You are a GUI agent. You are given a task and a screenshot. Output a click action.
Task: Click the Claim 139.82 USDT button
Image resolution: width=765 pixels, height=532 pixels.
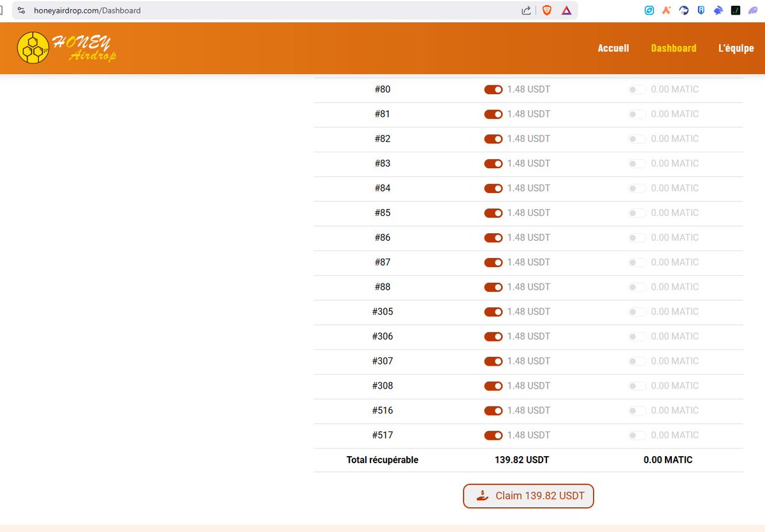click(x=528, y=496)
